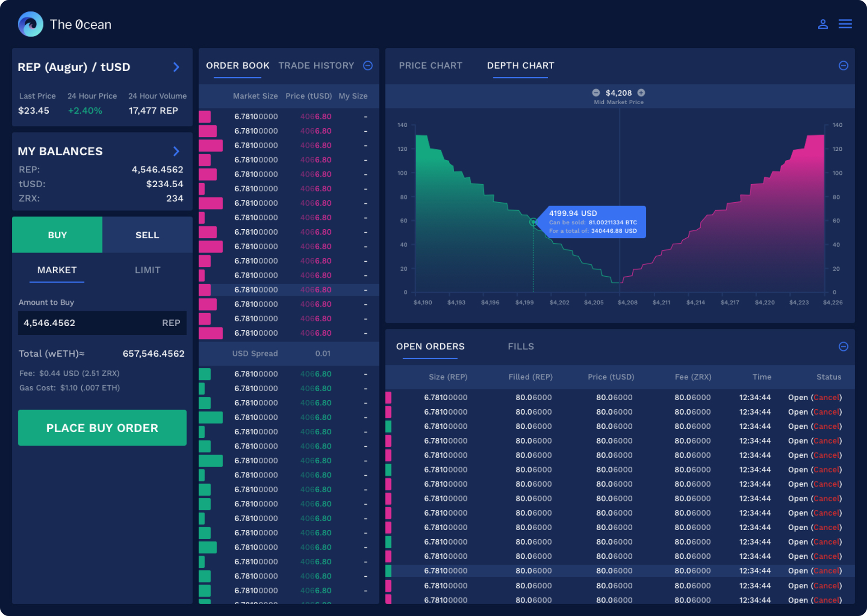The height and width of the screenshot is (616, 867).
Task: Click the $4,217 x-axis label
Action: pos(730,302)
